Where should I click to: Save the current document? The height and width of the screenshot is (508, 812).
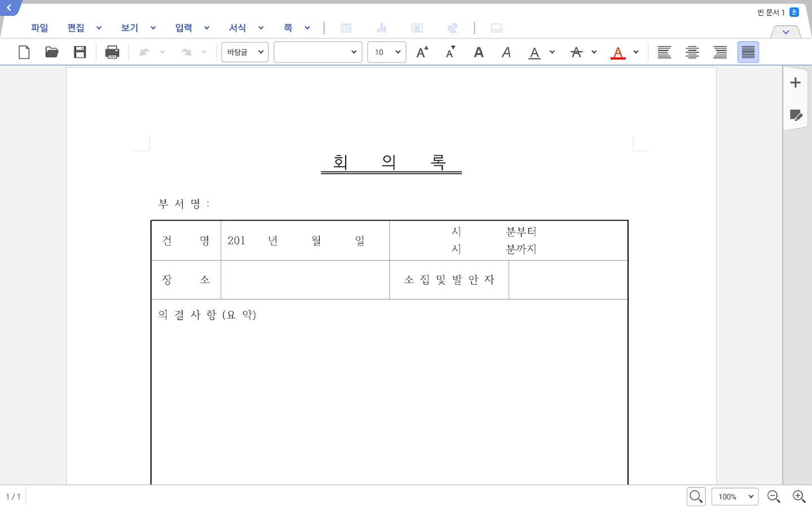pos(80,52)
